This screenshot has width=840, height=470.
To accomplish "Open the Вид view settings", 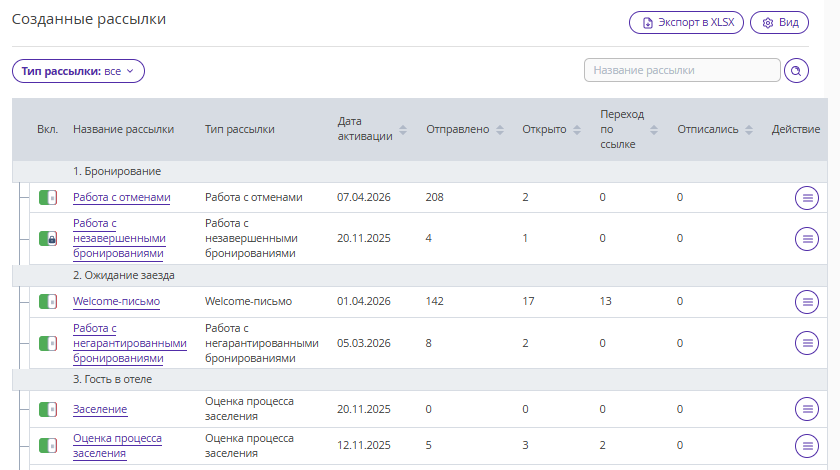I will 779,23.
